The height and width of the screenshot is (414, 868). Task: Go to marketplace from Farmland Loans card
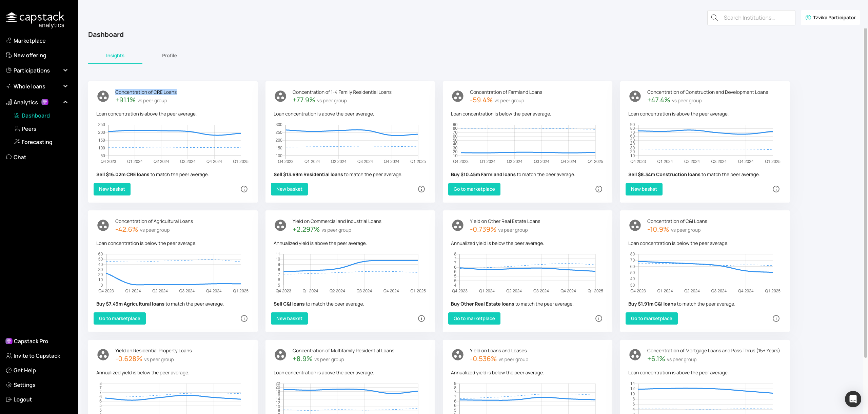click(474, 189)
